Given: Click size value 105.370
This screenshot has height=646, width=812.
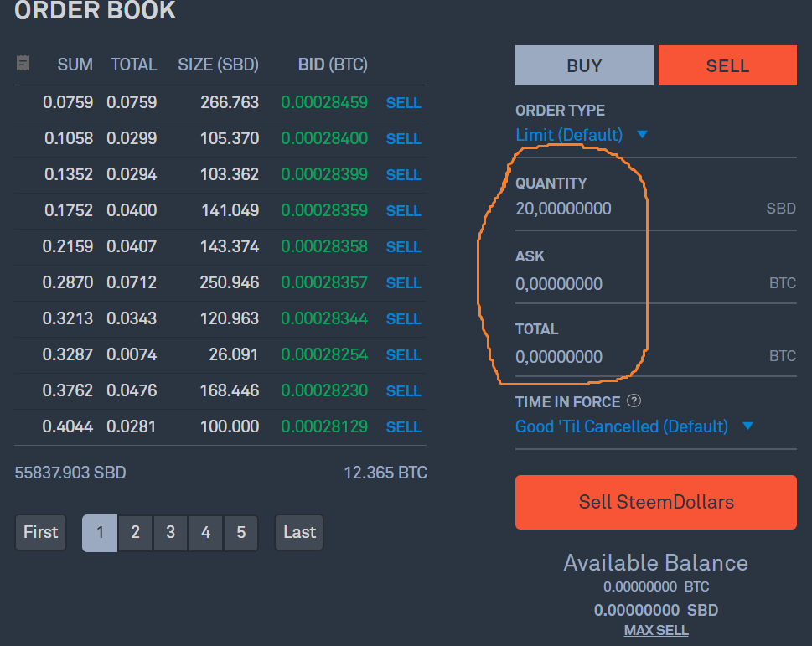Looking at the screenshot, I should 230,138.
